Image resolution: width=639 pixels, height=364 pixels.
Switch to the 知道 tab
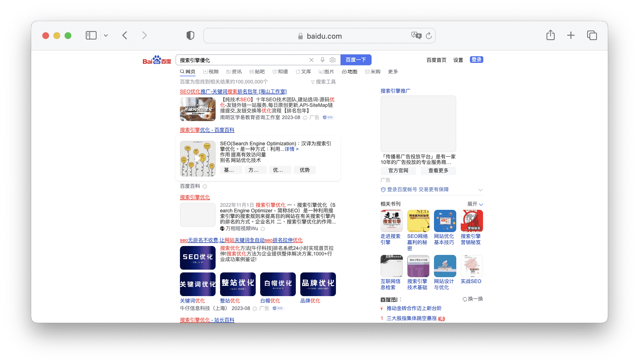click(280, 72)
